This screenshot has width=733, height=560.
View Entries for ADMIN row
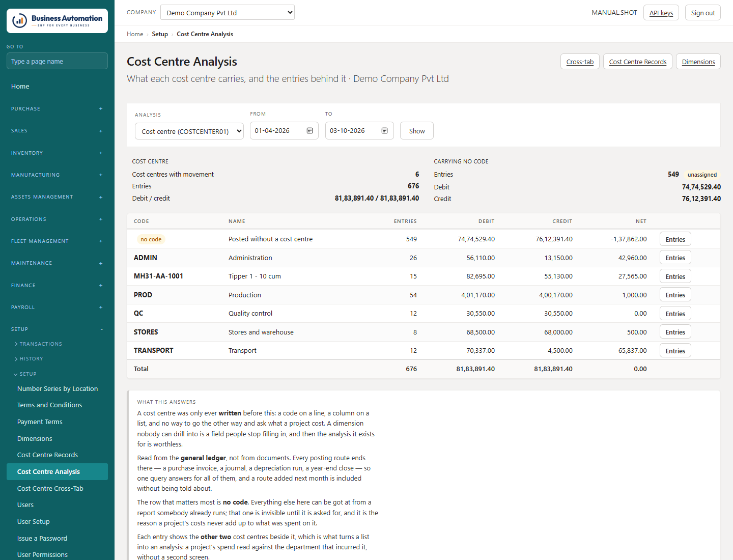(675, 258)
